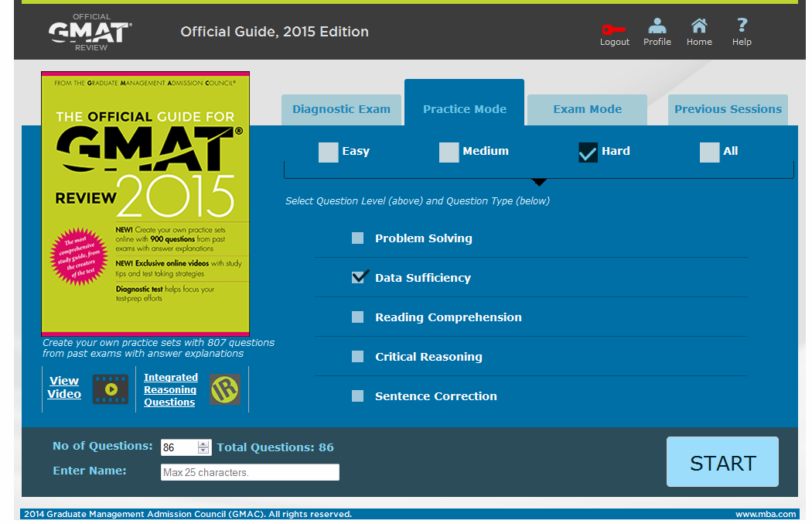This screenshot has width=812, height=524.
Task: Select the Practice Mode tab
Action: coord(465,103)
